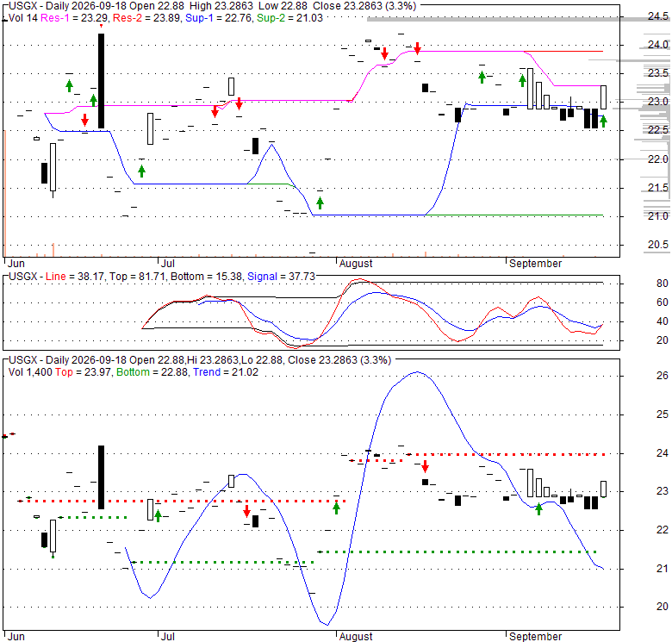672x642 pixels.
Task: Click the green up arrow on the September trend line
Action: click(538, 508)
